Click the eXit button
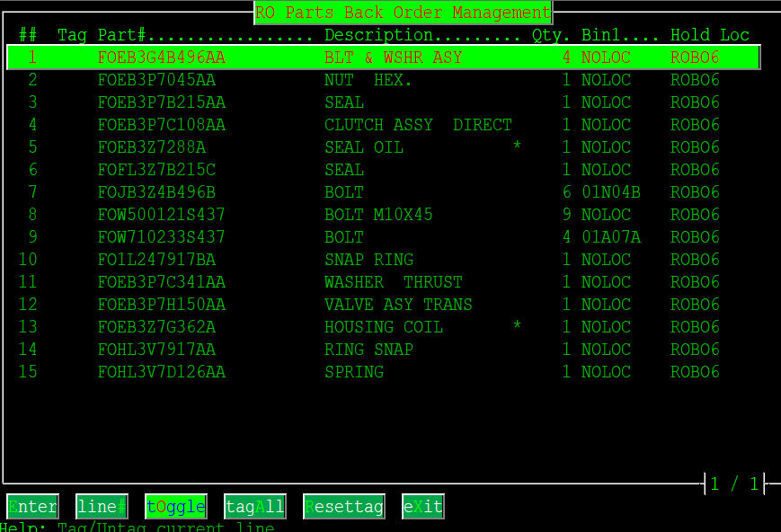The height and width of the screenshot is (532, 781). pos(423,507)
